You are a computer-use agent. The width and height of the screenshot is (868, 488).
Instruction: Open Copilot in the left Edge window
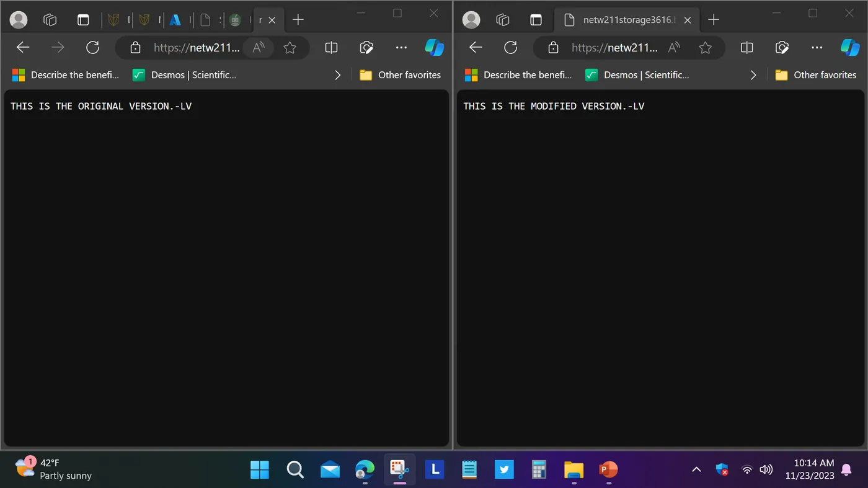pos(435,47)
